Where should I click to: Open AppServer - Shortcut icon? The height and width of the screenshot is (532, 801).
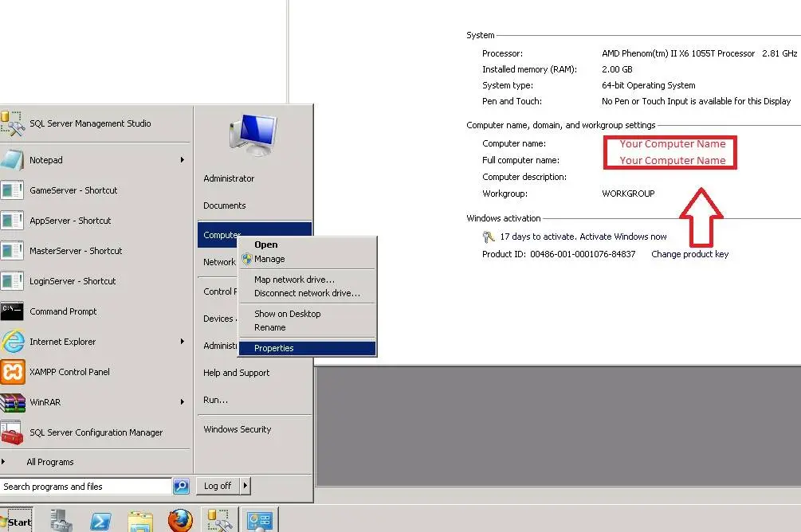point(12,221)
